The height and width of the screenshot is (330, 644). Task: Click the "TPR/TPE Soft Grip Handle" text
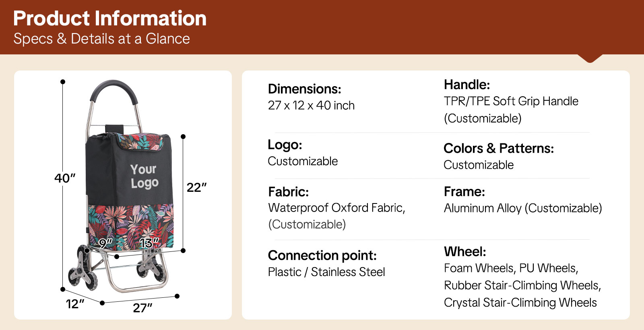511,101
